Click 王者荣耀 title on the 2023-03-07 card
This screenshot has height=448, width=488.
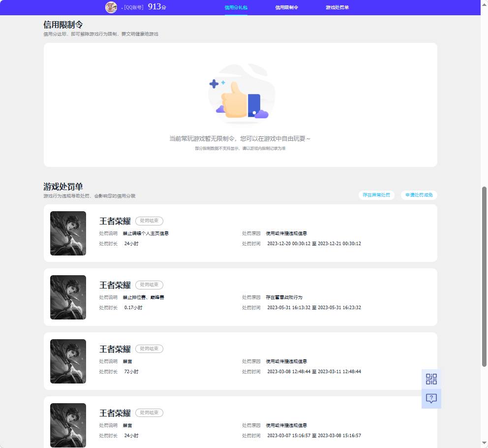pyautogui.click(x=115, y=413)
